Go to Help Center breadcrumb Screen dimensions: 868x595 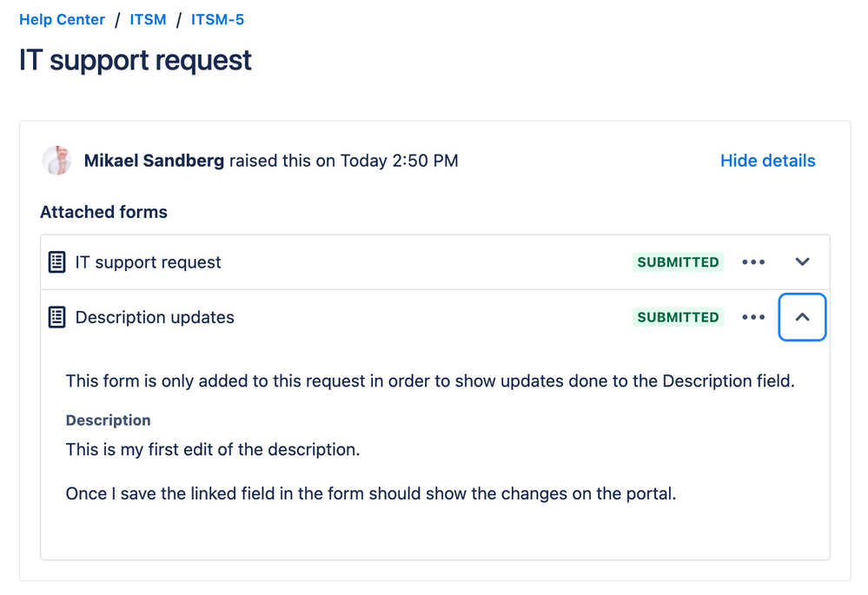tap(62, 19)
